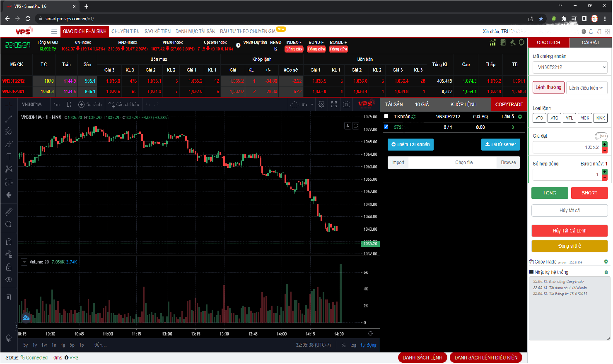Toggle magnet mode icon
This screenshot has height=364, width=613.
pyautogui.click(x=9, y=242)
